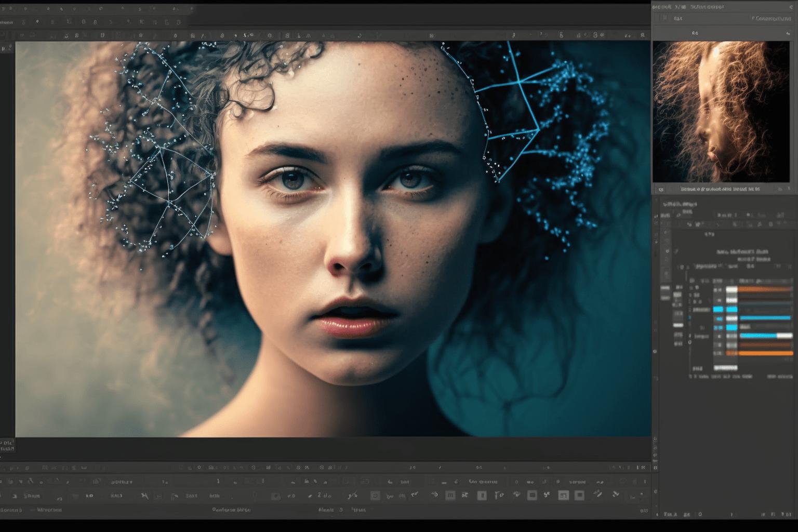Open the leftmost menu in the top bar
798x532 pixels.
pyautogui.click(x=6, y=22)
